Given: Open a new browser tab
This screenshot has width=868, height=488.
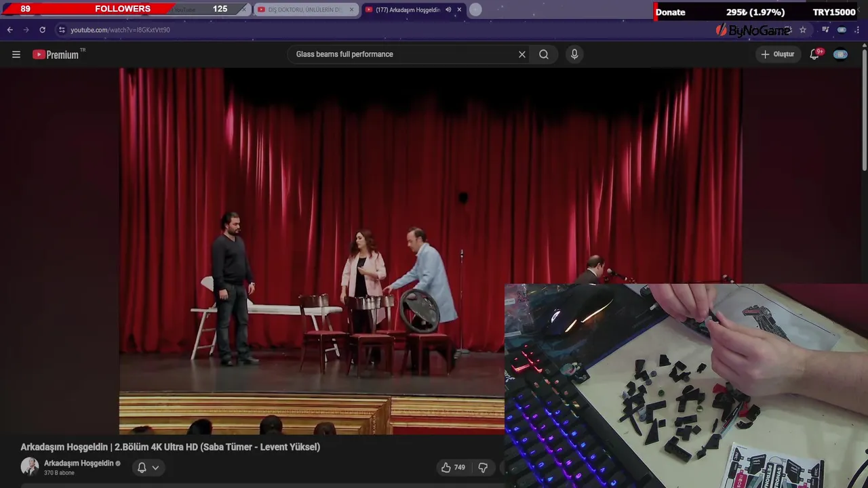Looking at the screenshot, I should (x=475, y=9).
